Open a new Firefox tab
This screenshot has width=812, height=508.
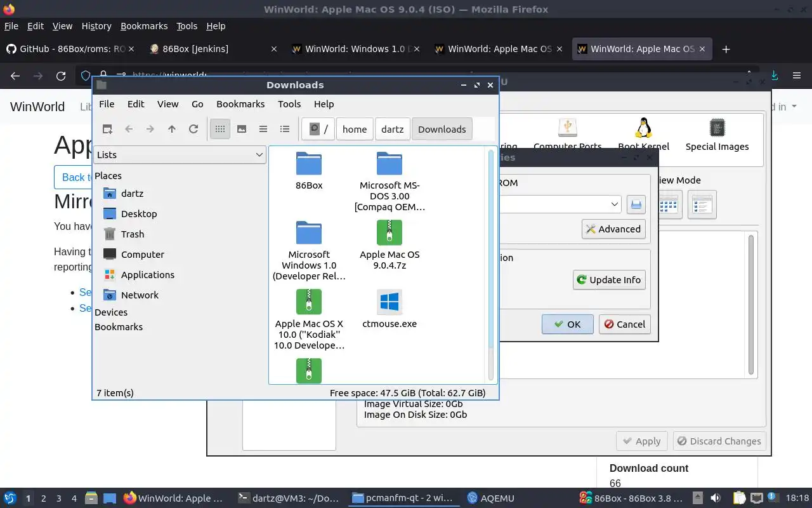tap(726, 49)
